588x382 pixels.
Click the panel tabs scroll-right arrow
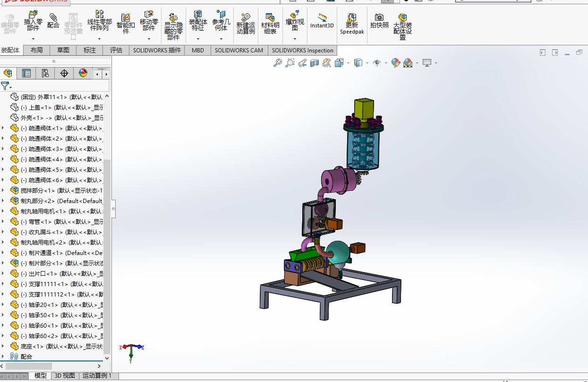(x=107, y=74)
